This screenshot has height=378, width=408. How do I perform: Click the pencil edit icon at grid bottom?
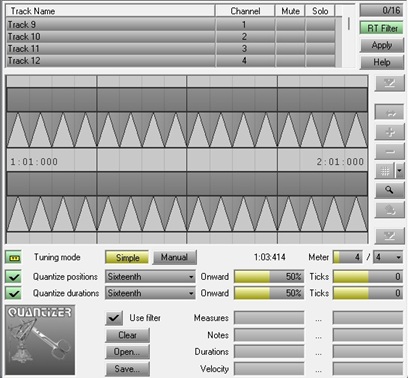[389, 237]
